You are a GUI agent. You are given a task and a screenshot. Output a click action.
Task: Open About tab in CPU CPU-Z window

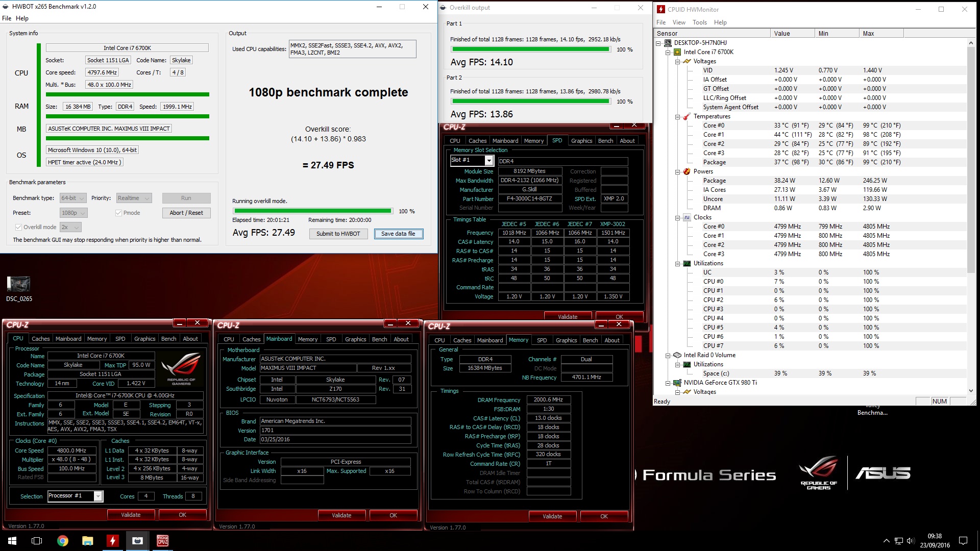pos(190,339)
